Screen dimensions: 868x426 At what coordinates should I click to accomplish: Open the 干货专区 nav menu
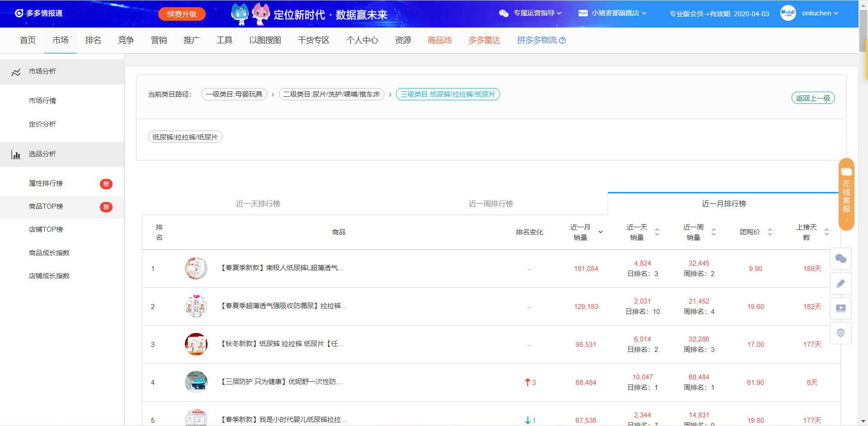click(x=314, y=40)
